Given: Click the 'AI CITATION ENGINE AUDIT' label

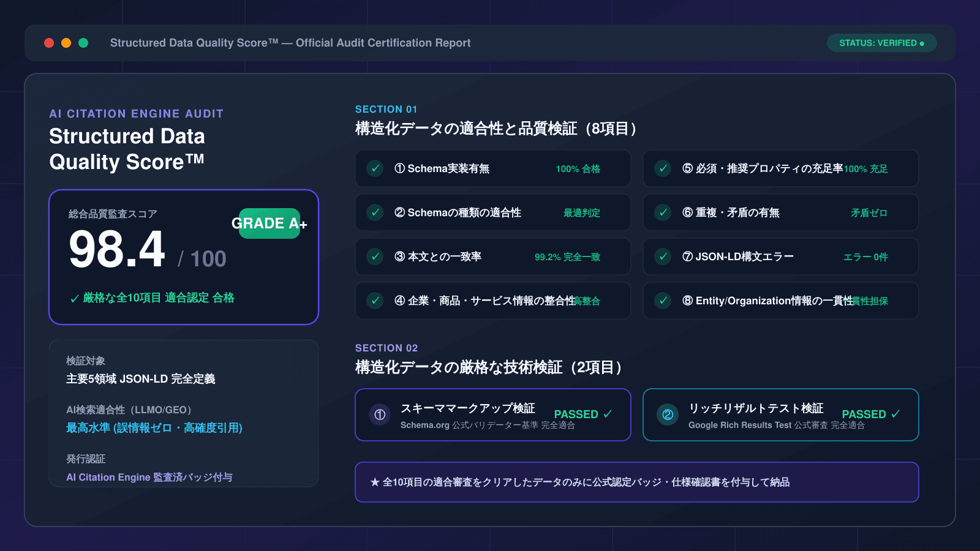Looking at the screenshot, I should pos(137,114).
